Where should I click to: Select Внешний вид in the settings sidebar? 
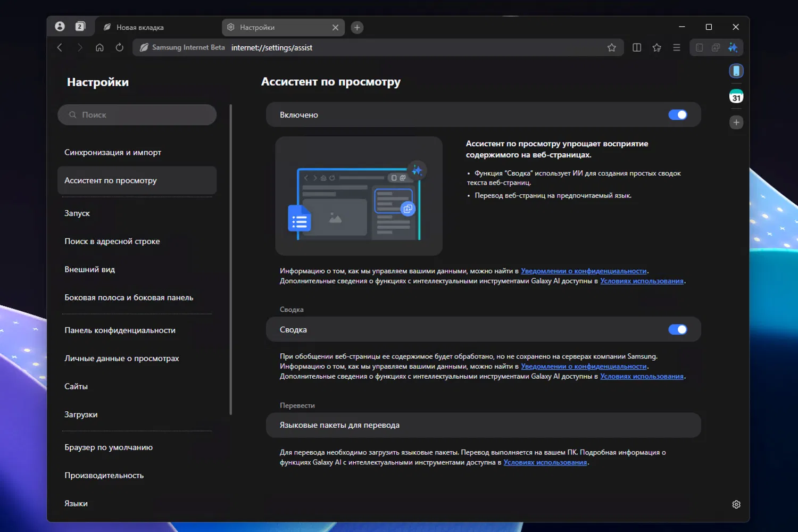click(x=90, y=270)
